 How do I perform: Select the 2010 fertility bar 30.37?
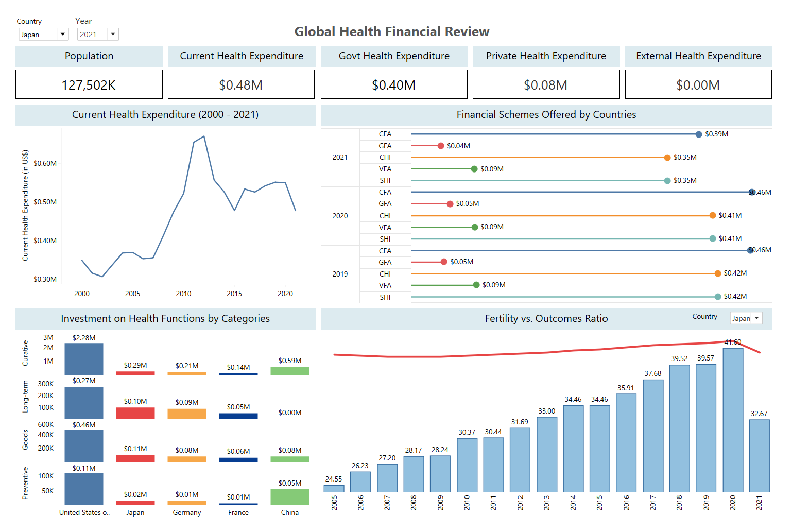coord(467,466)
